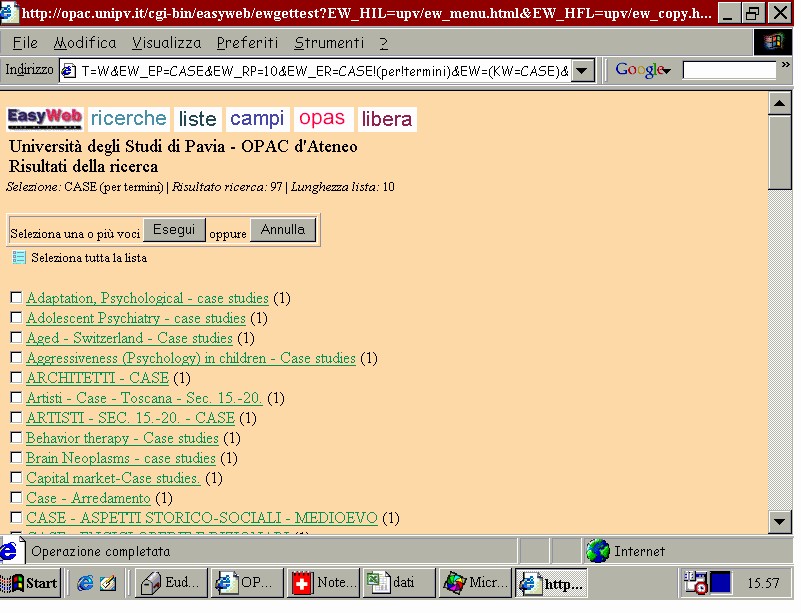Open the Google toolbar dropdown menu

(643, 69)
